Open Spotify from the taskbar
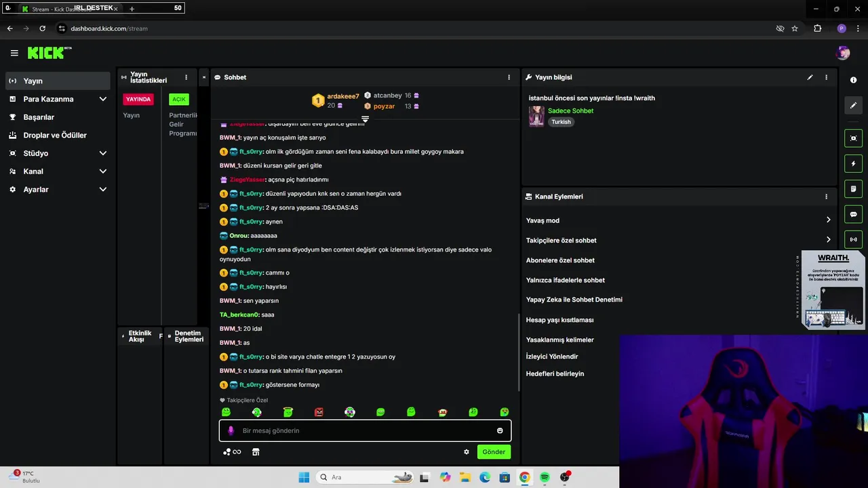868x488 pixels. pyautogui.click(x=545, y=477)
